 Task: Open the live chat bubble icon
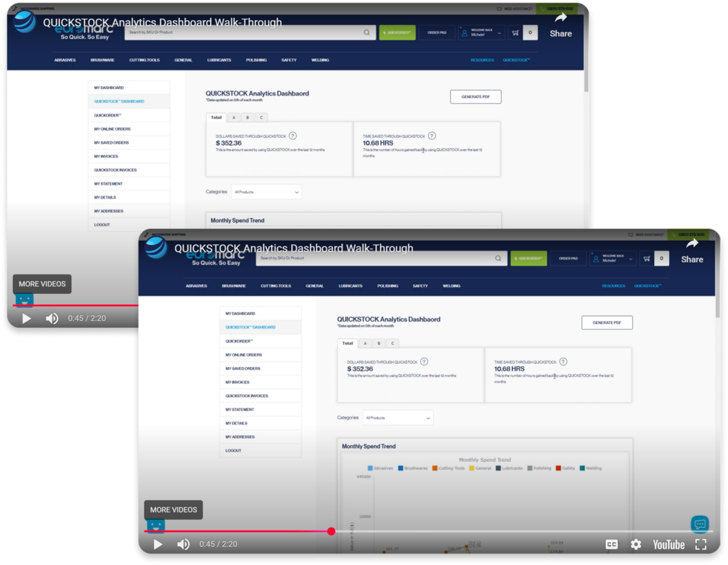tap(699, 524)
